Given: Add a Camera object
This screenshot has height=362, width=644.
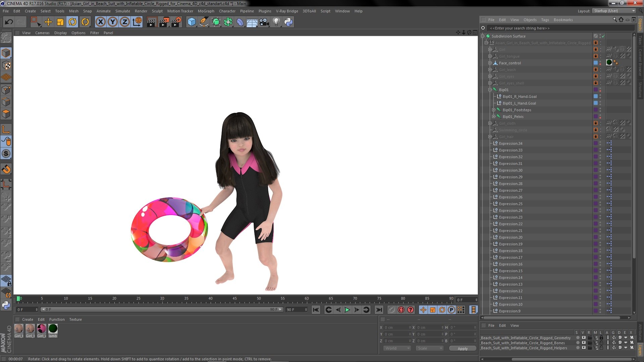Looking at the screenshot, I should 264,22.
